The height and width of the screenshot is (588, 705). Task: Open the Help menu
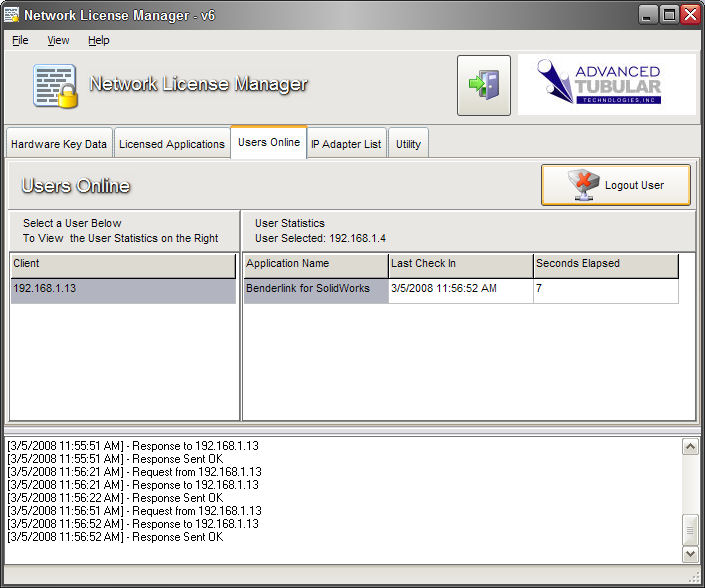point(98,40)
